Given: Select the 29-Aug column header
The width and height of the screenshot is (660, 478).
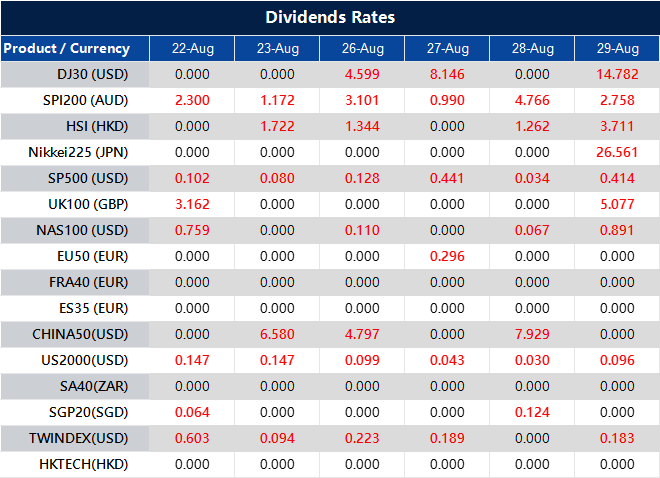Looking at the screenshot, I should (616, 48).
